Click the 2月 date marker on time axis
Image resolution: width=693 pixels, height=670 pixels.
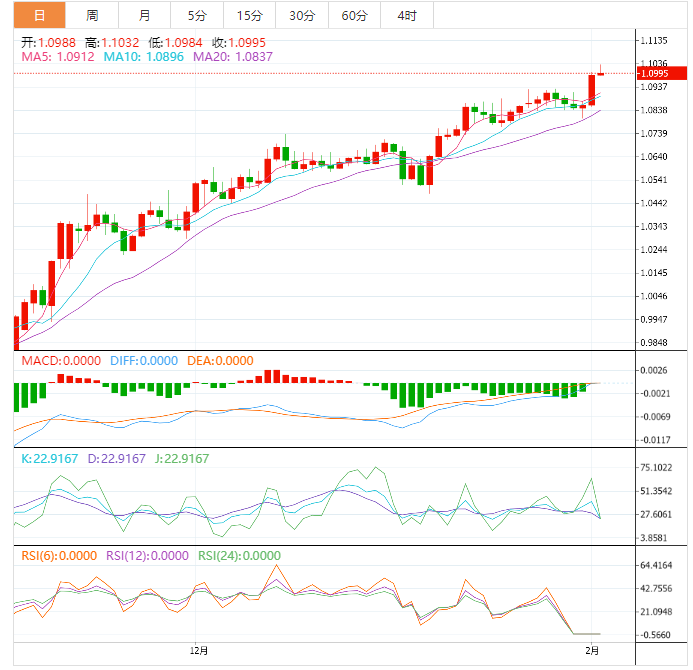coord(592,651)
